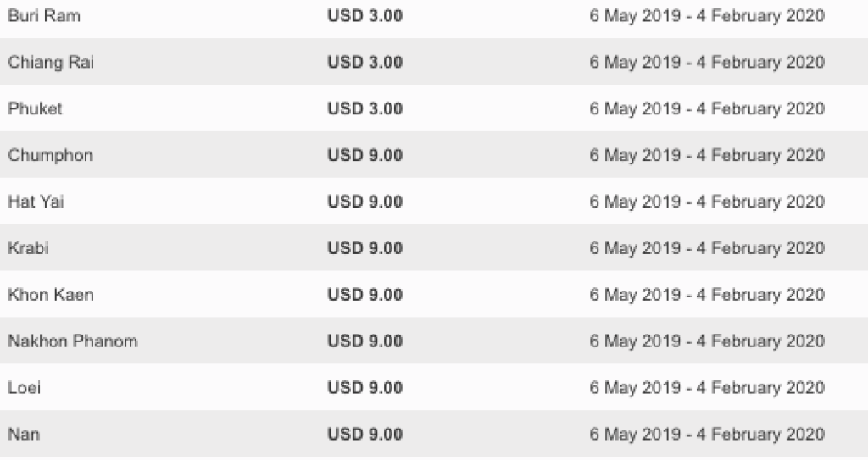The height and width of the screenshot is (460, 868).
Task: Select the travel period for Nakhon Phanom
Action: pos(707,341)
